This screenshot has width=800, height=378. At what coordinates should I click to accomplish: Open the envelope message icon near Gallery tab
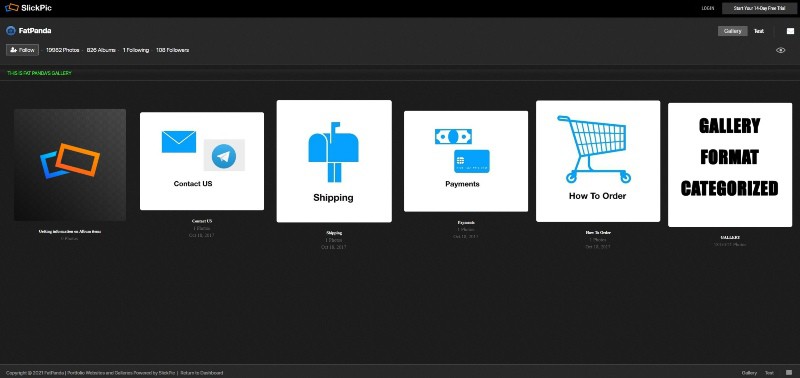click(790, 31)
